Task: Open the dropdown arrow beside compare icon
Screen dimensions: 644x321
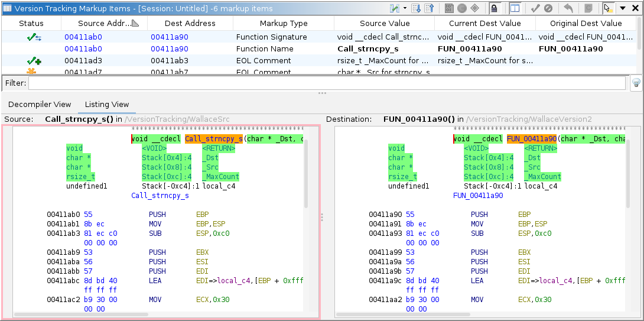Action: tap(405, 8)
